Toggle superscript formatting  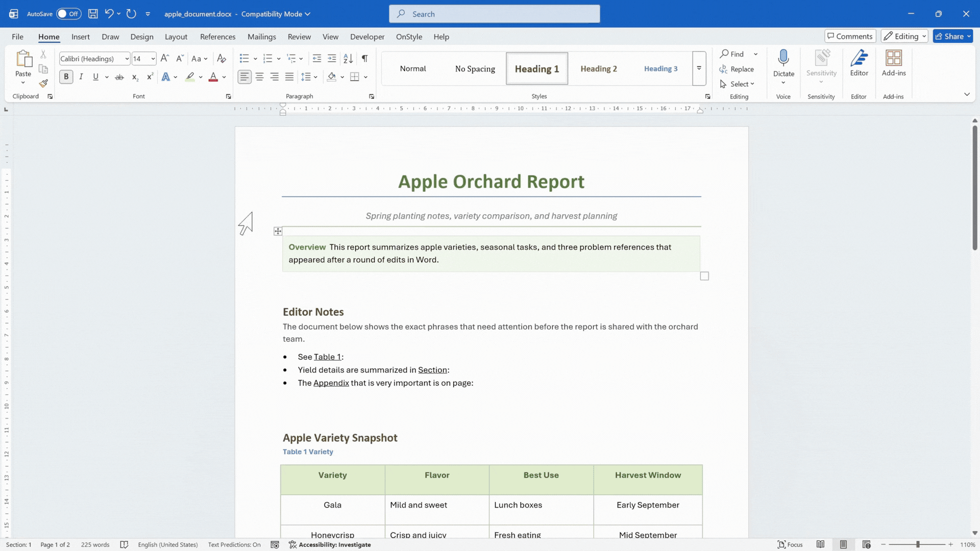click(150, 77)
